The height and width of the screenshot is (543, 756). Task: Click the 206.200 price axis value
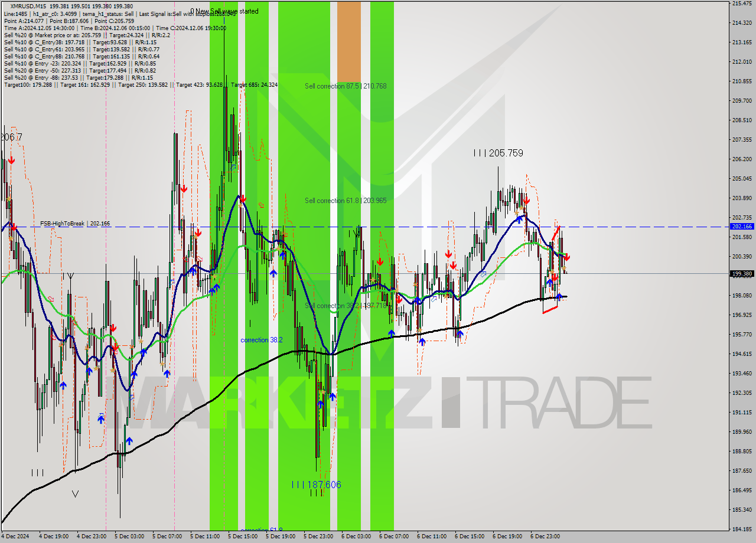click(x=742, y=159)
